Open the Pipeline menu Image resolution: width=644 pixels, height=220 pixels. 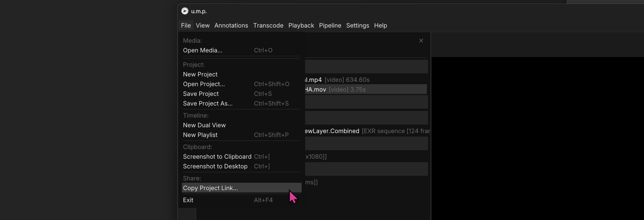(x=330, y=26)
